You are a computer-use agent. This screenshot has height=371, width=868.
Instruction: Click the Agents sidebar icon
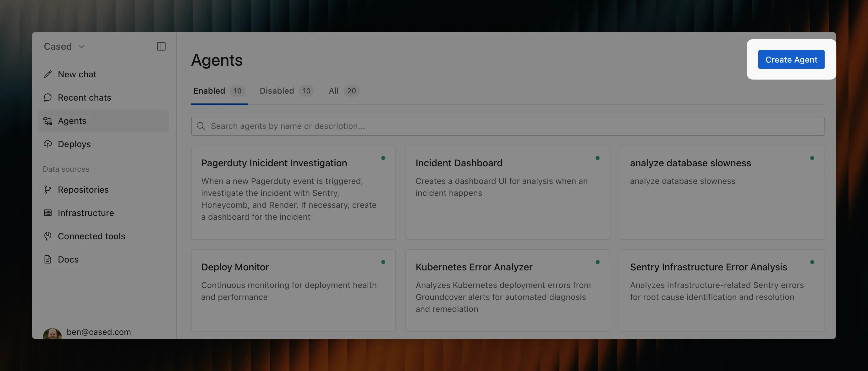click(x=48, y=121)
